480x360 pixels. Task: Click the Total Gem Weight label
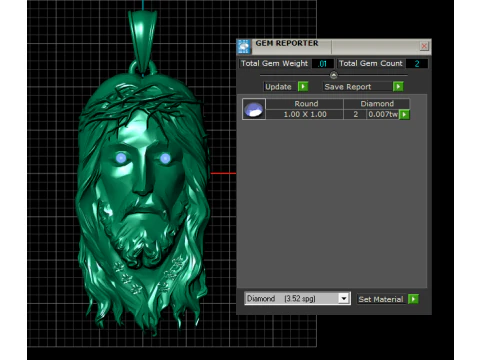click(x=274, y=63)
